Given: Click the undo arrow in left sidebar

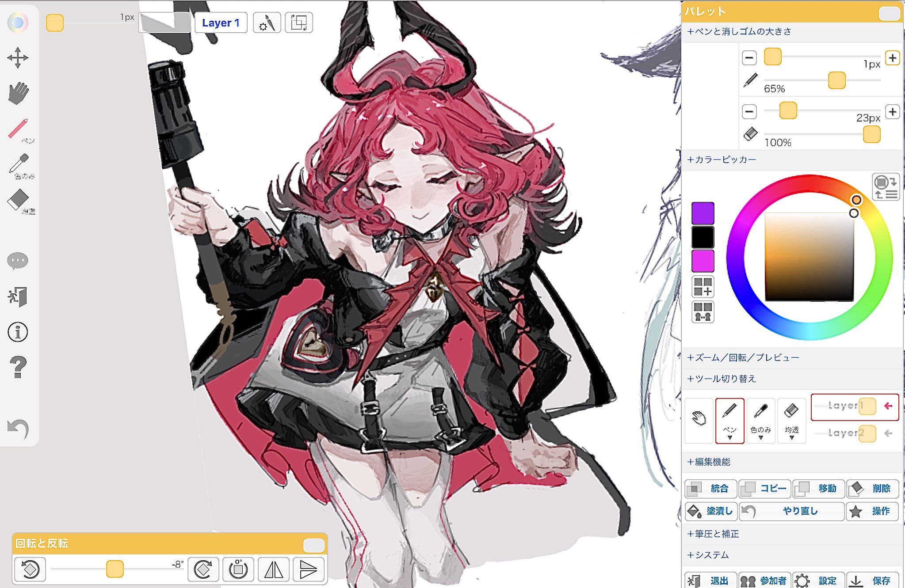Looking at the screenshot, I should click(18, 428).
